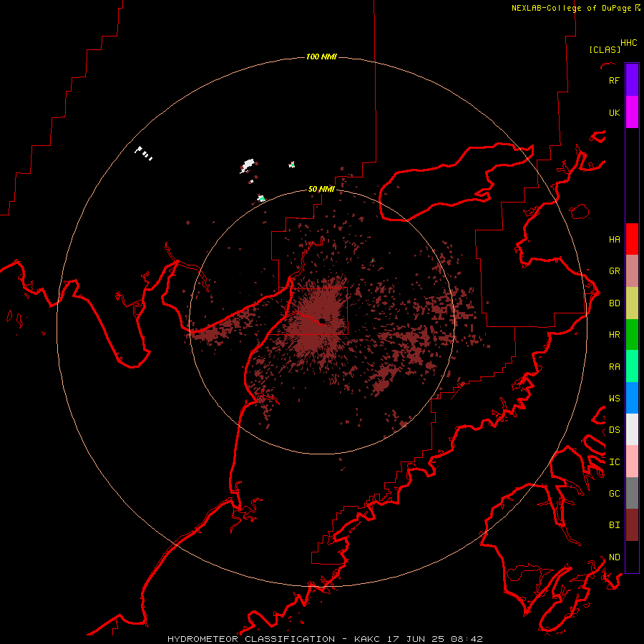Click the KAKC station identifier
644x644 pixels.
[366, 639]
